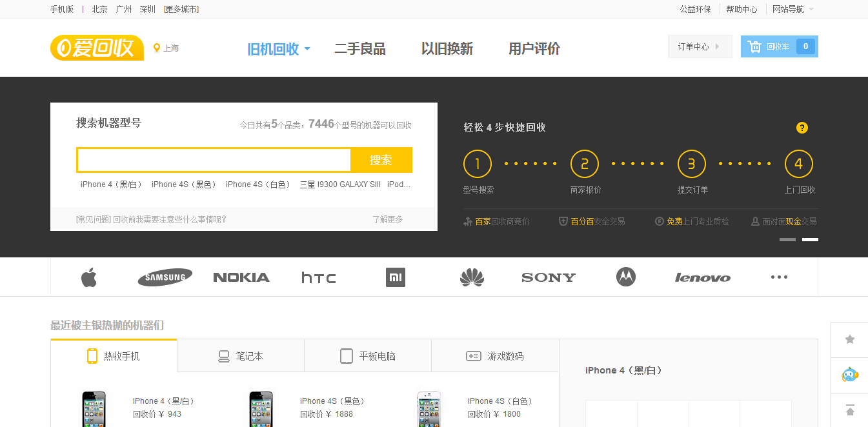
Task: Select the Xiaomi MI brand logo
Action: (x=396, y=277)
